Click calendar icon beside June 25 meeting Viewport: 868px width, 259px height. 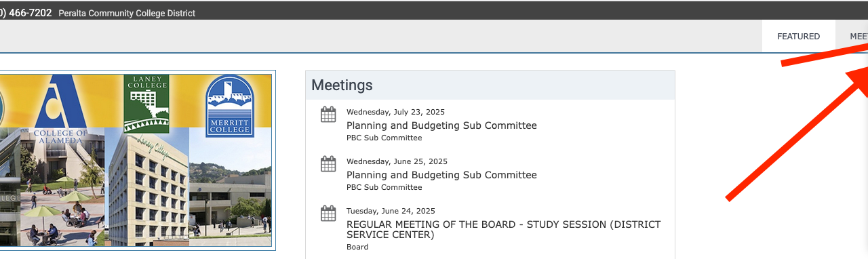coord(328,164)
